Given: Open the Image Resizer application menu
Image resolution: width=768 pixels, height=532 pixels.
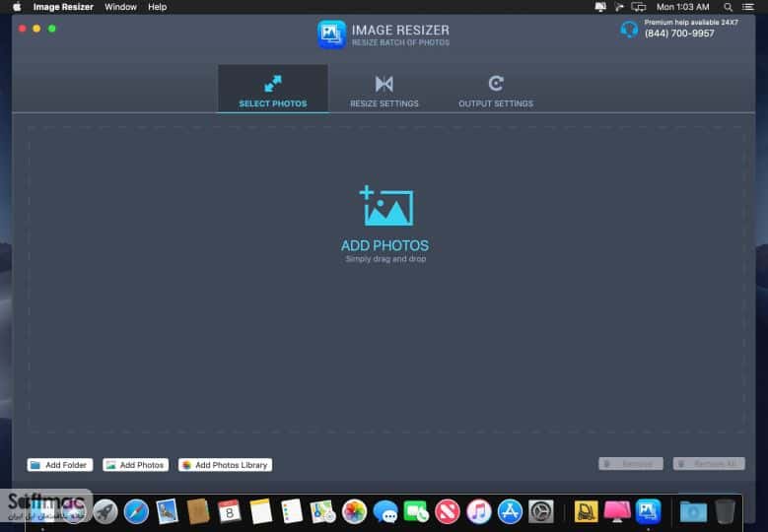Looking at the screenshot, I should (63, 7).
